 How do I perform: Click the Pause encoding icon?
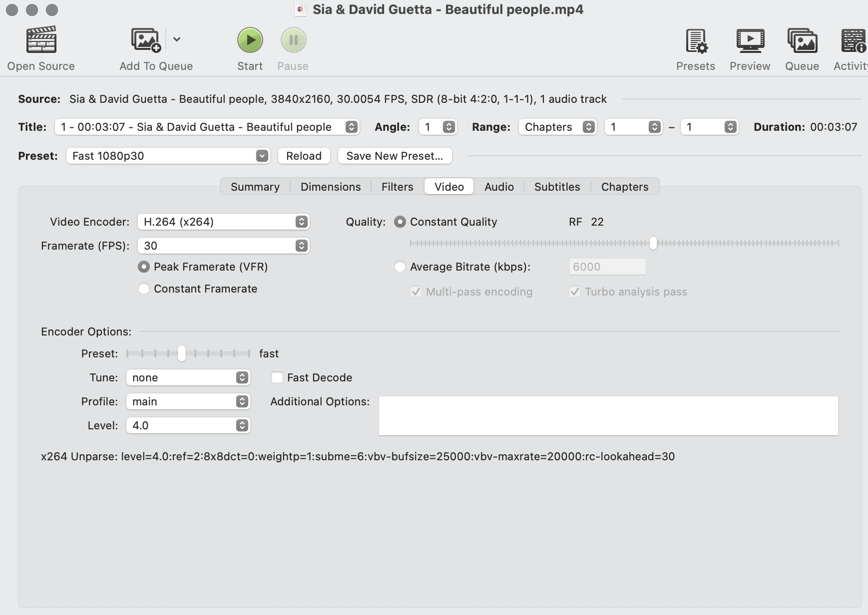coord(293,40)
